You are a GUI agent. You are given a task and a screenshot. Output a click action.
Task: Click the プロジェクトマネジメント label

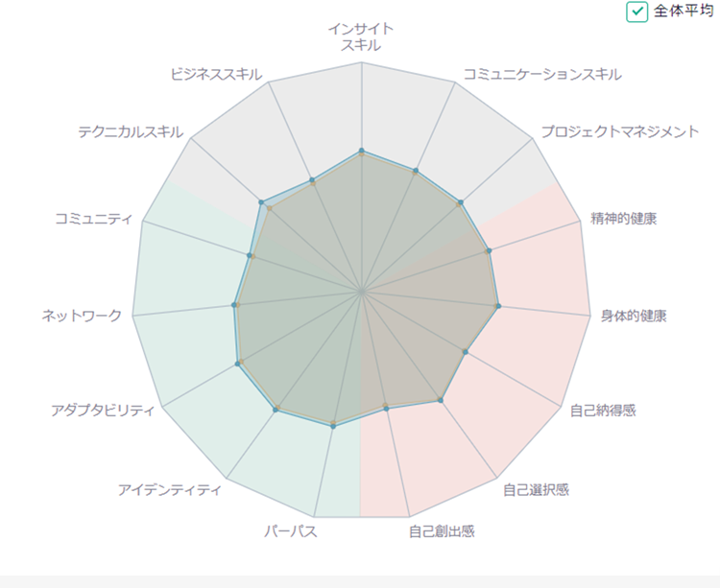pos(620,131)
